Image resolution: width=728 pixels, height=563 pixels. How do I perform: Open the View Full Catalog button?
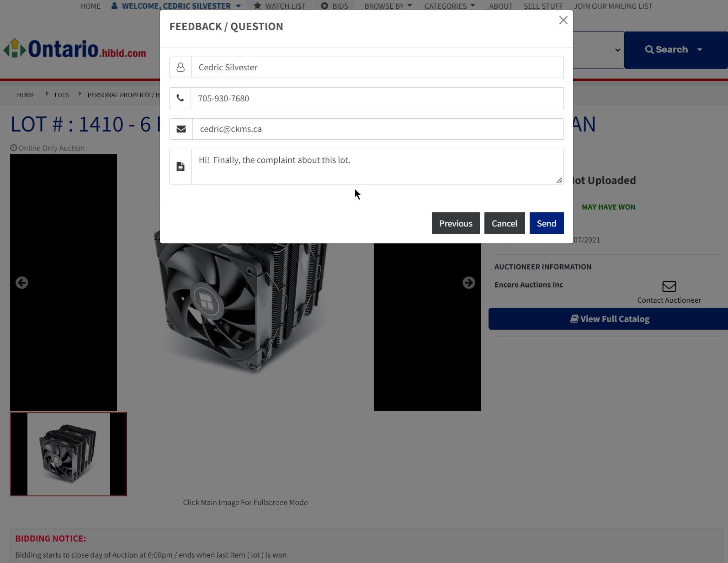click(x=609, y=319)
